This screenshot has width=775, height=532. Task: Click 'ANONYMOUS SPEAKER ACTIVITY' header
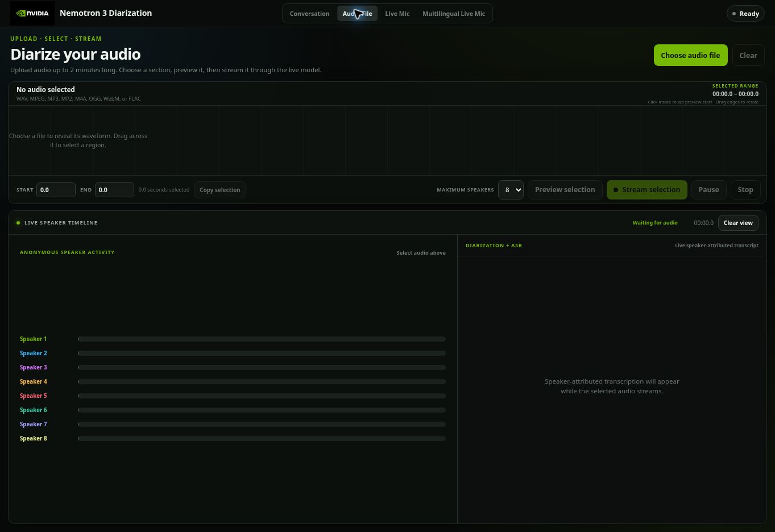point(67,252)
